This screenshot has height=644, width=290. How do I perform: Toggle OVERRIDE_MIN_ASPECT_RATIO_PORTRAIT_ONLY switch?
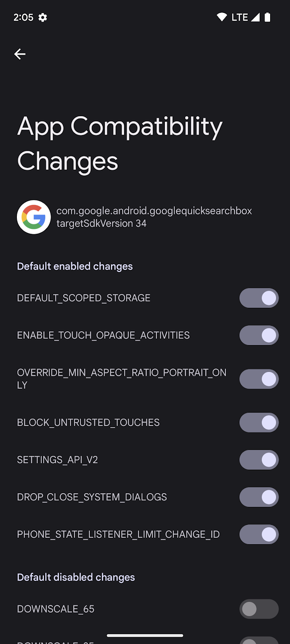click(x=259, y=379)
